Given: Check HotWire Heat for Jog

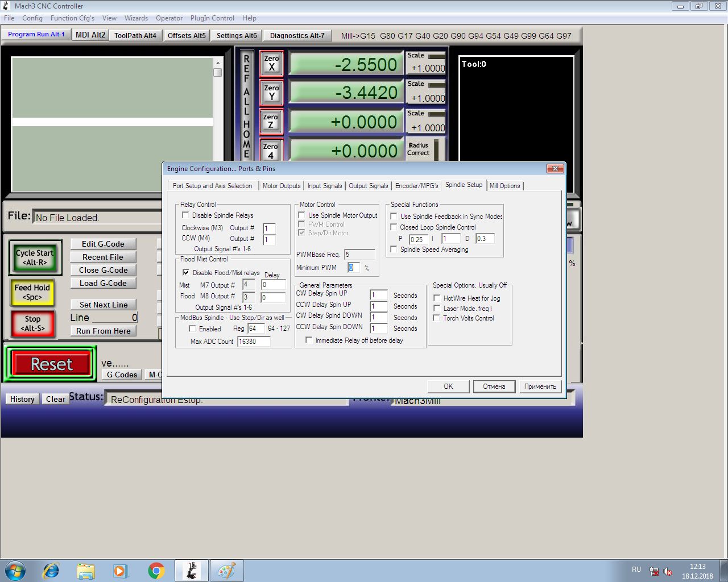Looking at the screenshot, I should coord(437,298).
